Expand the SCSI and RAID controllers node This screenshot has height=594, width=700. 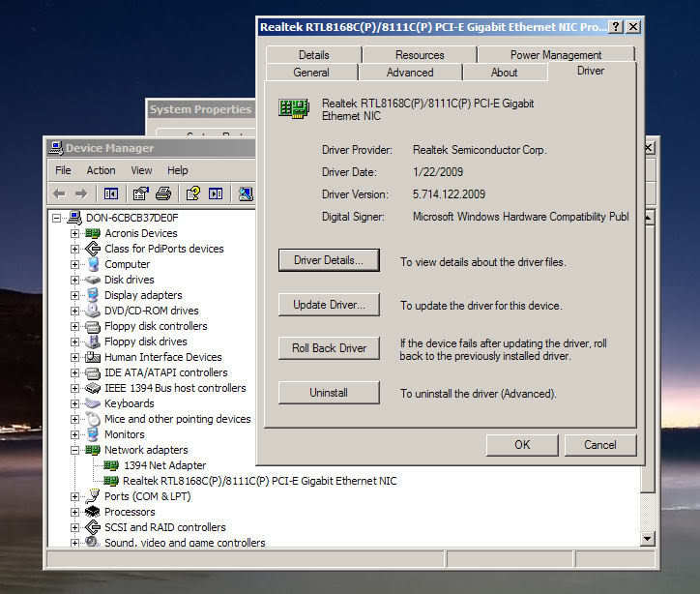click(74, 527)
